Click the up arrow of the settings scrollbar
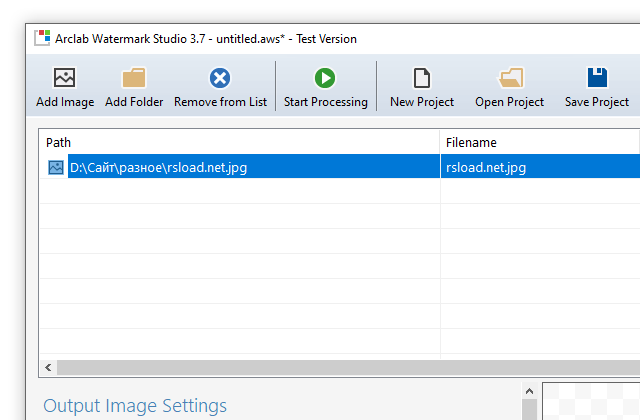The width and height of the screenshot is (640, 420). pos(530,390)
